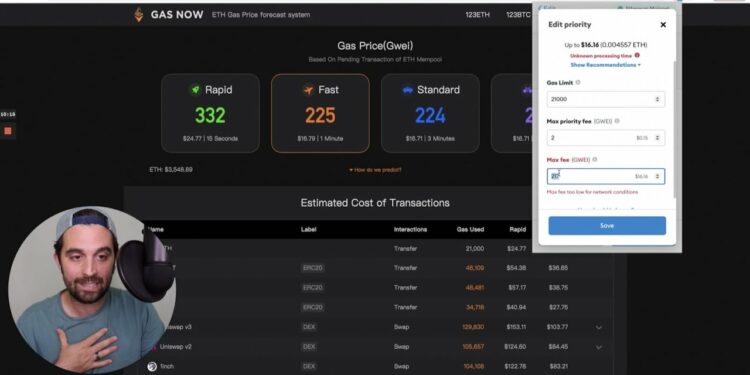Click the Transfer cell in the 21,000 row
The width and height of the screenshot is (750, 375).
coord(406,249)
